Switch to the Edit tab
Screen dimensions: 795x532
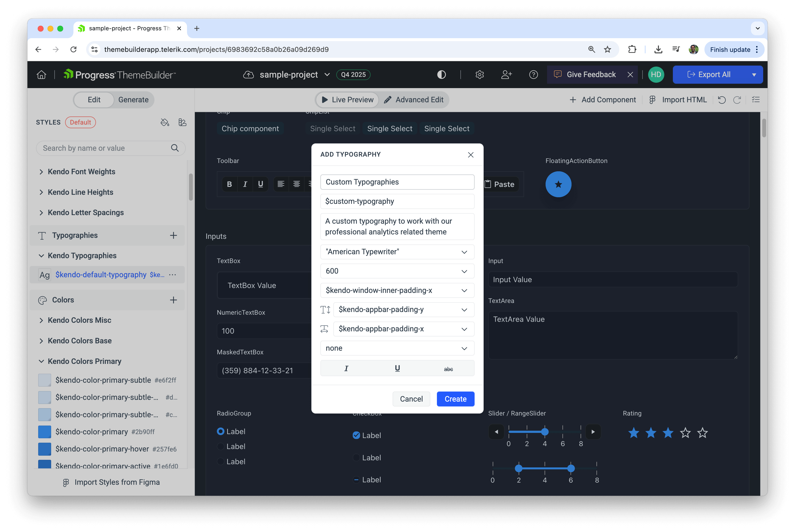point(94,100)
